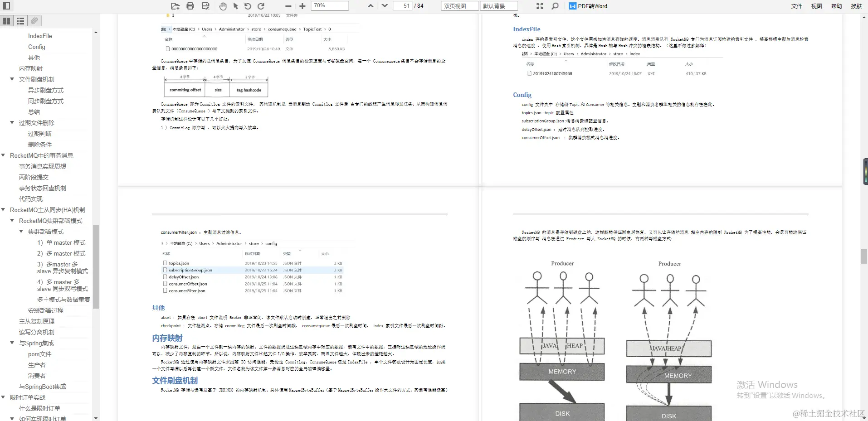Open 安装部署过程 outline entry
The height and width of the screenshot is (421, 868).
point(46,310)
